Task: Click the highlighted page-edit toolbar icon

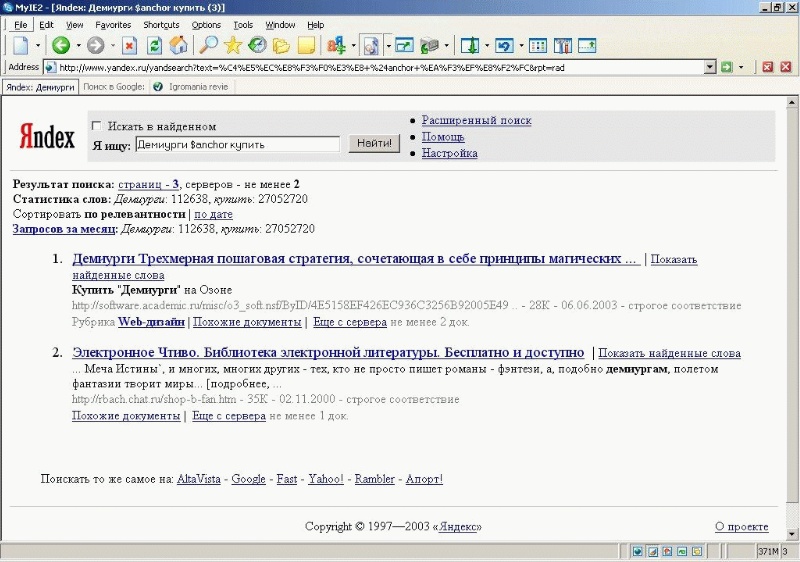Action: pos(371,46)
